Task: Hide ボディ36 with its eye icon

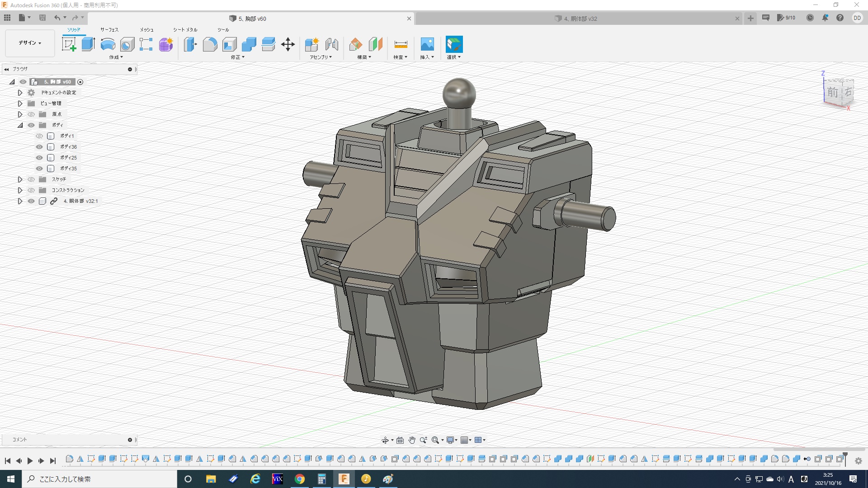Action: [x=39, y=147]
